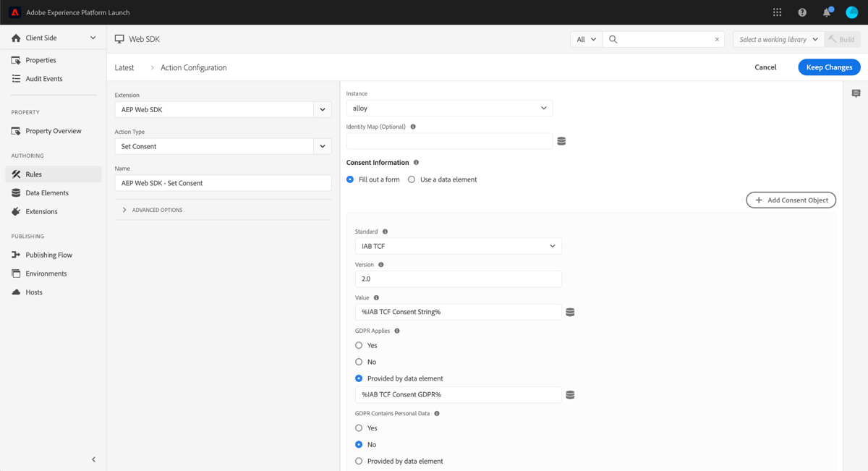Choose Provided by data element under GDPR Contains Personal Data
This screenshot has width=868, height=471.
(358, 461)
